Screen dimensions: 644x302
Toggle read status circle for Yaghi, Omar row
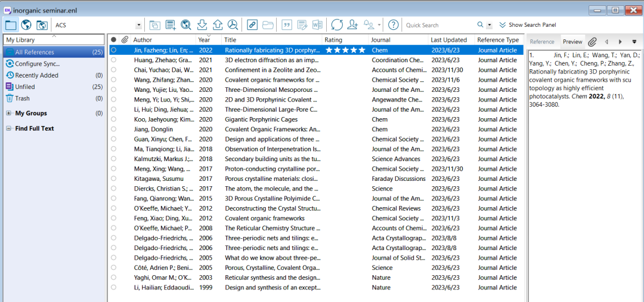114,278
